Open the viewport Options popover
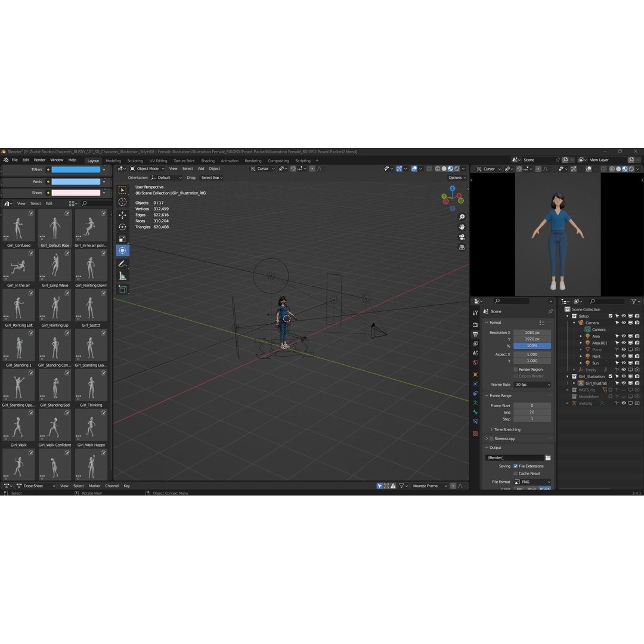The width and height of the screenshot is (644, 644). coord(457,178)
